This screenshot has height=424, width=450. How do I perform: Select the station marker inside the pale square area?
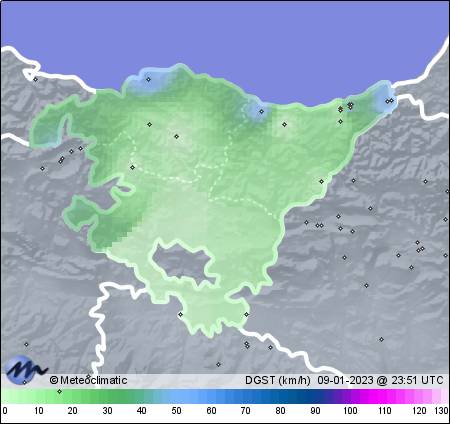point(284,124)
